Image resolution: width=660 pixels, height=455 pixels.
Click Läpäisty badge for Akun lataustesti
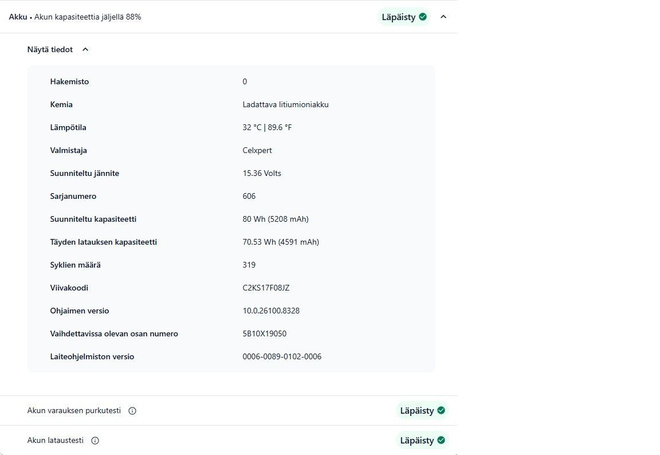422,440
